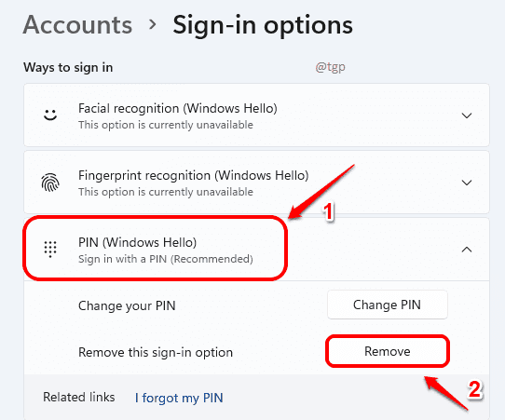Open the I forgot my PIN link
The height and width of the screenshot is (420, 505).
point(179,398)
